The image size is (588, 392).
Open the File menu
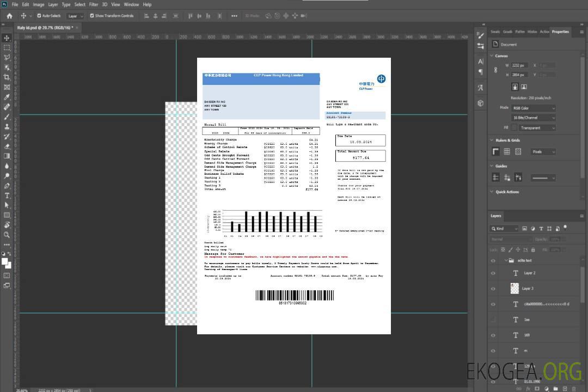15,4
